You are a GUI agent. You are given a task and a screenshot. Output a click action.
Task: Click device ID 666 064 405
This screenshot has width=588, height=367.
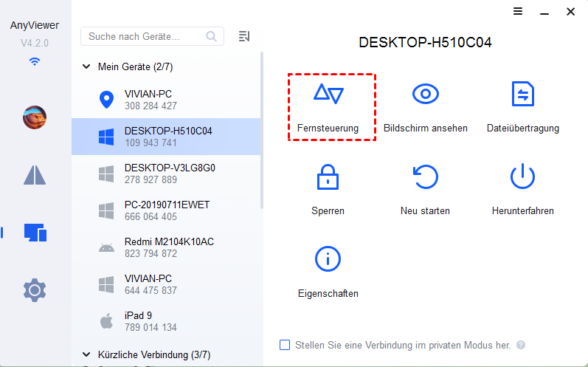[x=151, y=216]
